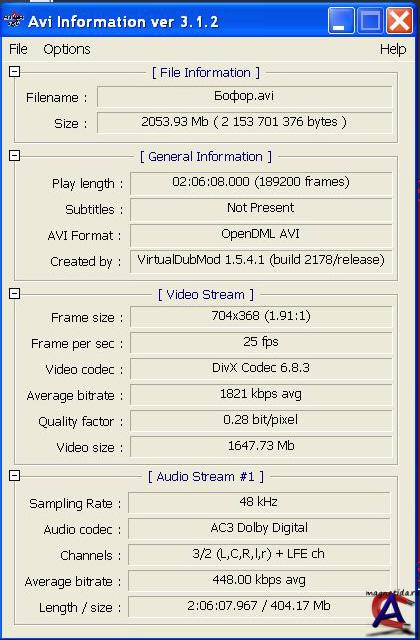The image size is (420, 640).
Task: Maximize the Avi Information window
Action: coord(370,21)
